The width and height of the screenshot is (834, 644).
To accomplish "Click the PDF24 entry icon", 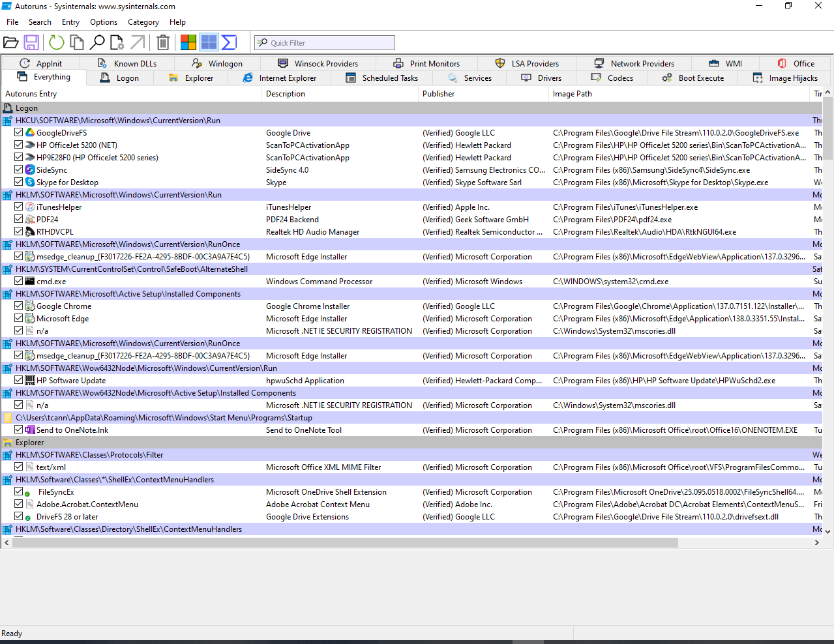I will 30,219.
